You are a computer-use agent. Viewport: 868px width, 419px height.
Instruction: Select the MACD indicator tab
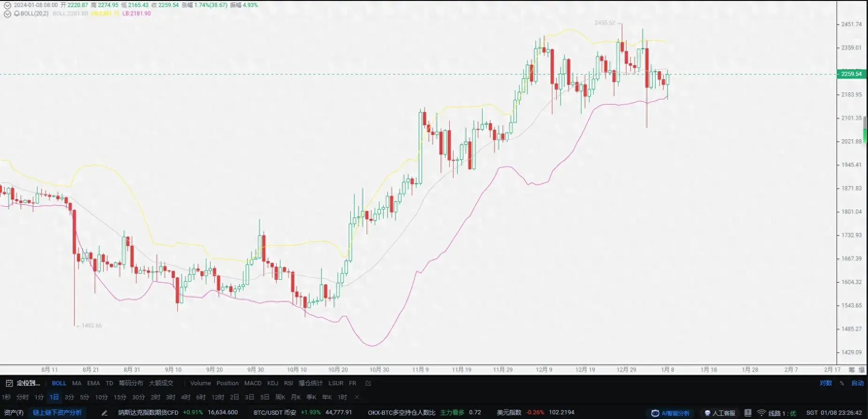click(253, 383)
